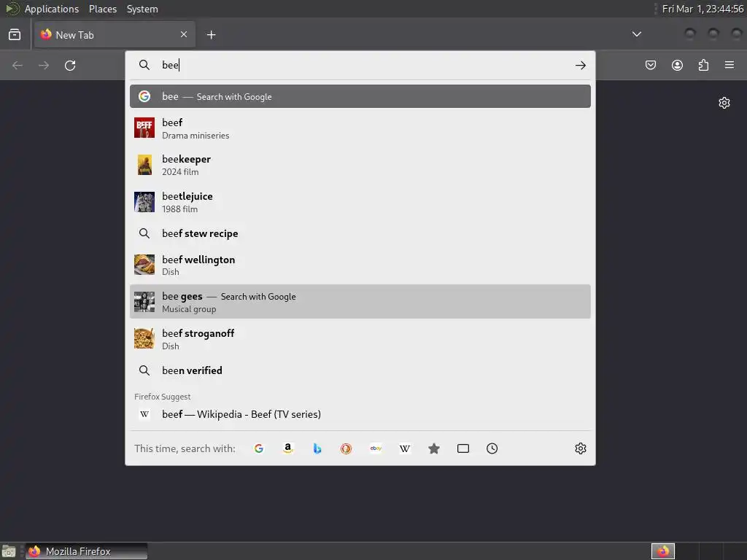Select 'bee — Search with Google' suggestion
The image size is (747, 560).
tap(360, 96)
